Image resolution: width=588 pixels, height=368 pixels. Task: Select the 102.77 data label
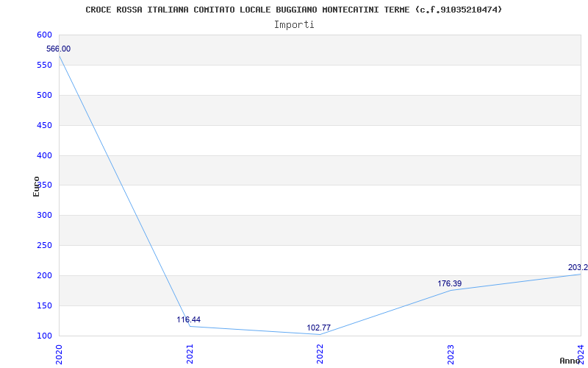point(319,328)
